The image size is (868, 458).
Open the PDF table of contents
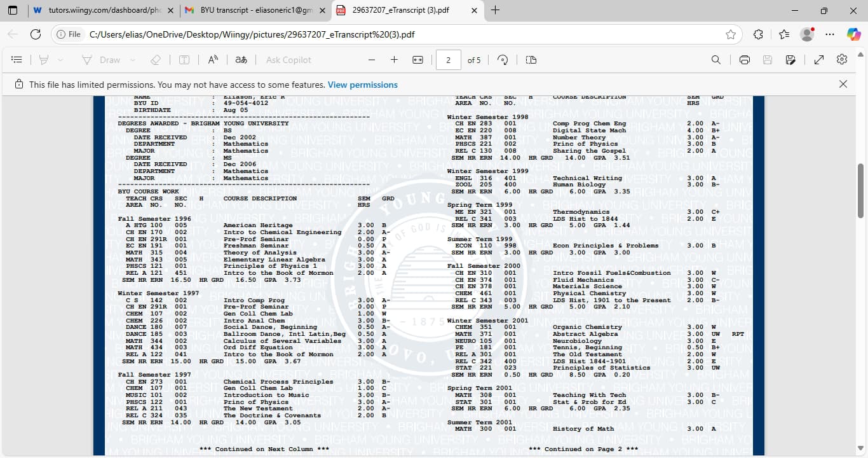point(17,60)
